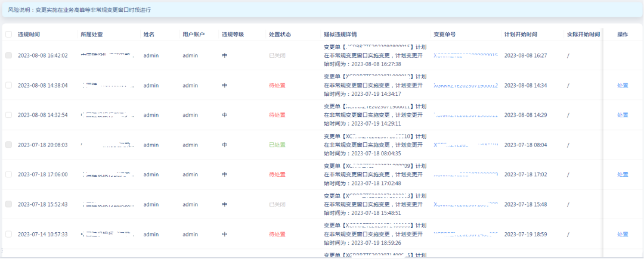Open change order link planned 2023-07-18 15:48
This screenshot has height=259, width=644.
[466, 204]
